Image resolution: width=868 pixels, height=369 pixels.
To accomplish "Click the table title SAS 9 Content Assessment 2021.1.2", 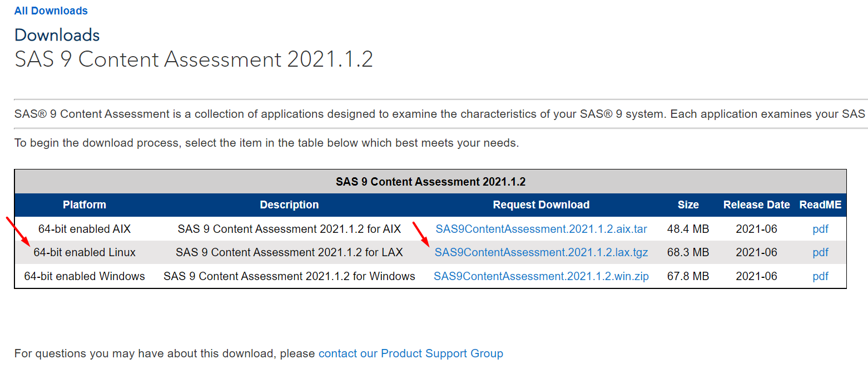I will coord(430,182).
